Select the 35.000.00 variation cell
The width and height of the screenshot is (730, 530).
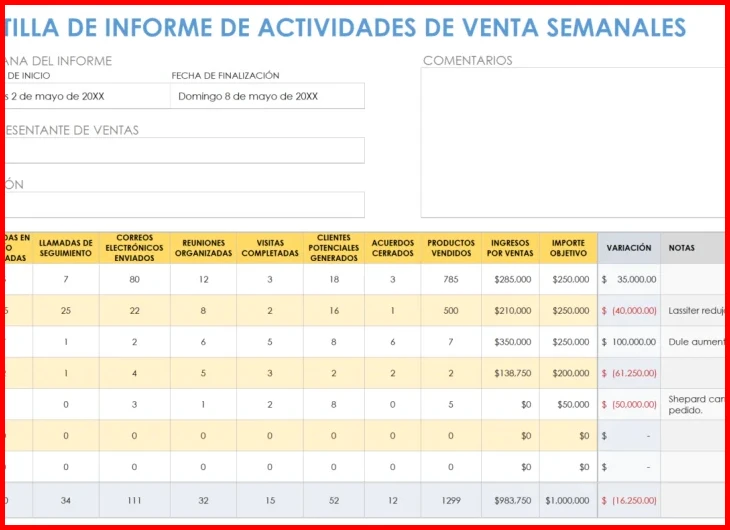click(x=629, y=279)
